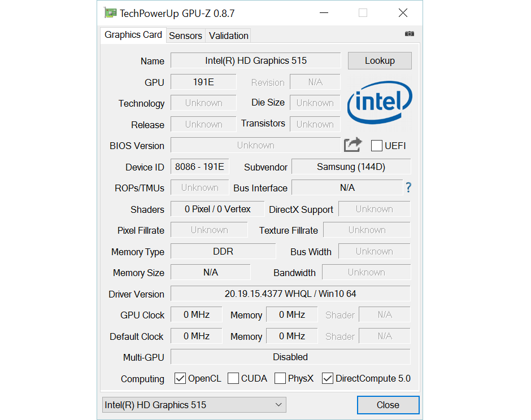This screenshot has width=531, height=420.
Task: Click the Shader N/A field in Default Clock row
Action: point(385,336)
